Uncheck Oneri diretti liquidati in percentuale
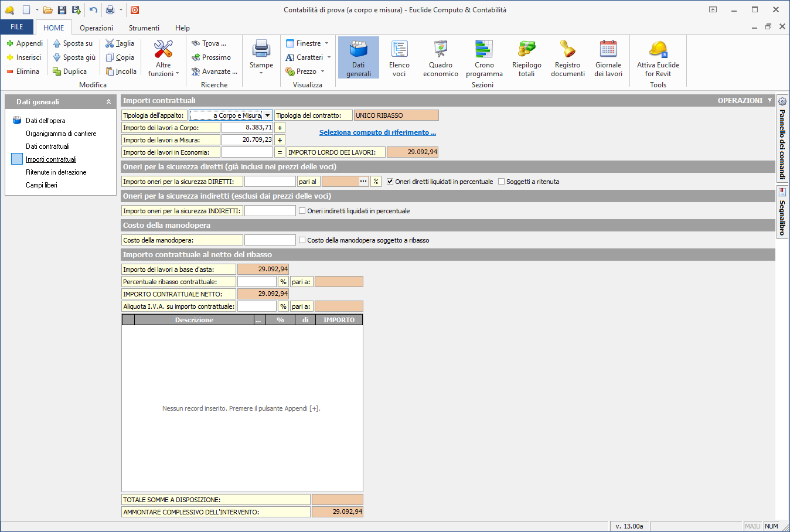This screenshot has width=790, height=532. [x=390, y=182]
